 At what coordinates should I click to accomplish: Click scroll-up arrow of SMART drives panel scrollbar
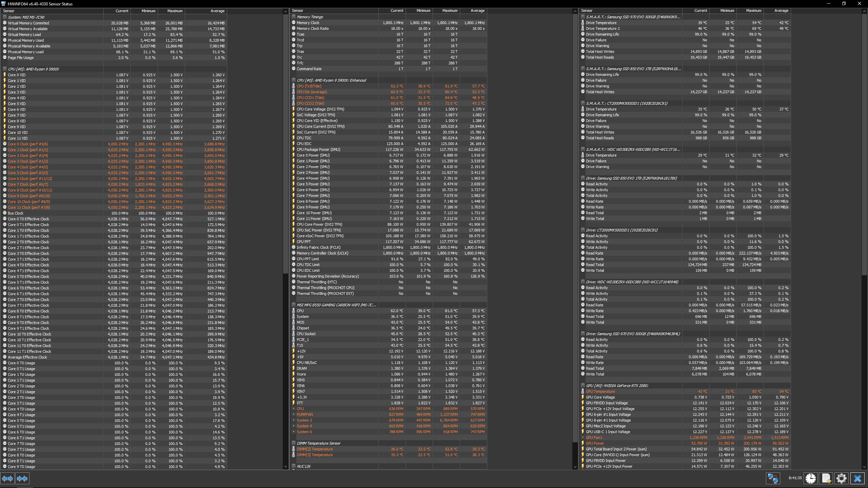pyautogui.click(x=864, y=12)
